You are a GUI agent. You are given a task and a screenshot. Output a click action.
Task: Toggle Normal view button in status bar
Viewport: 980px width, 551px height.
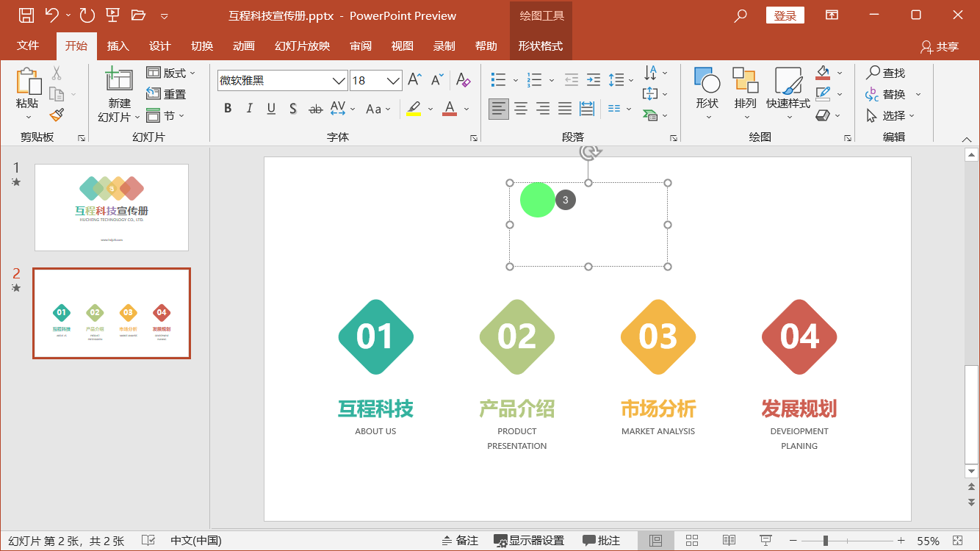(x=656, y=541)
